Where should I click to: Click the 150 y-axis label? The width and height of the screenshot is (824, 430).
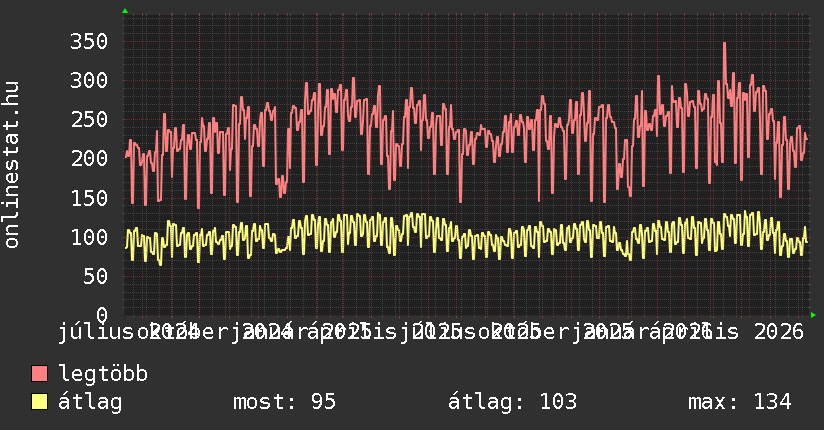[x=89, y=198]
